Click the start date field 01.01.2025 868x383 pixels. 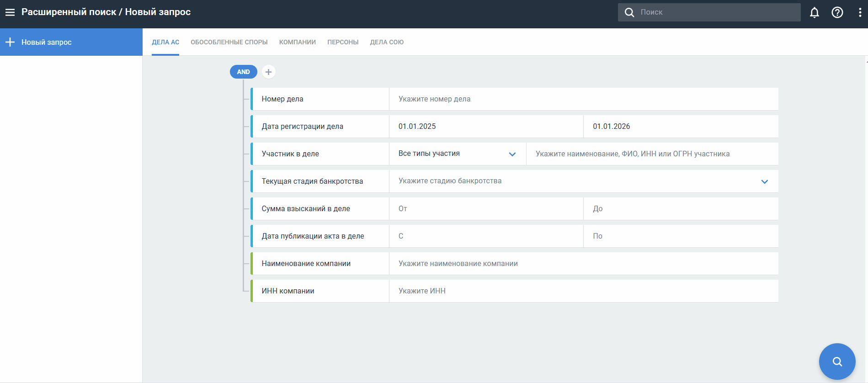click(485, 127)
